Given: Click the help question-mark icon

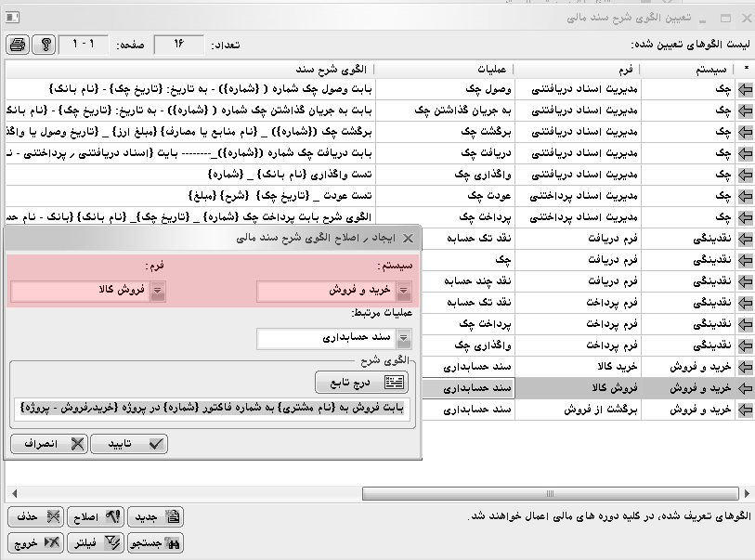Looking at the screenshot, I should [x=44, y=45].
